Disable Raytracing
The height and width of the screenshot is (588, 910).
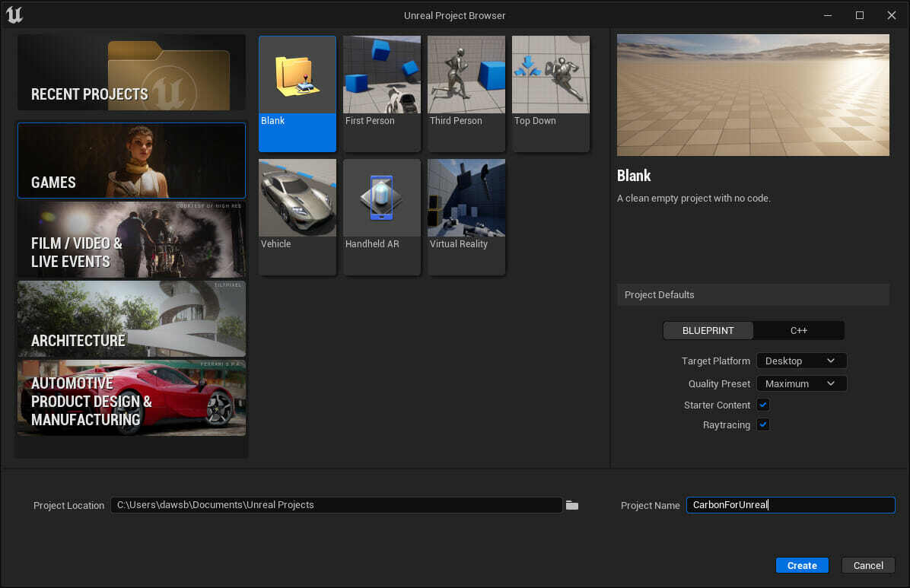762,424
